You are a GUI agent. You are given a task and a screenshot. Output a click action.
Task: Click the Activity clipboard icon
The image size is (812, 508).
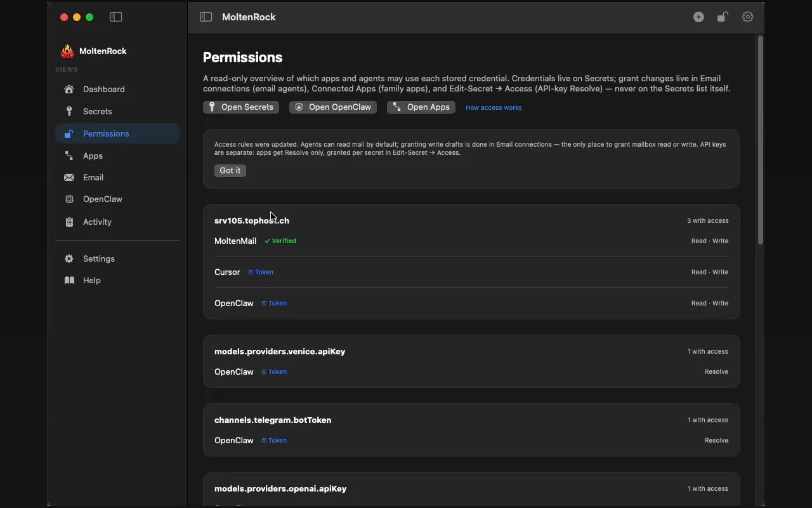[x=69, y=222]
